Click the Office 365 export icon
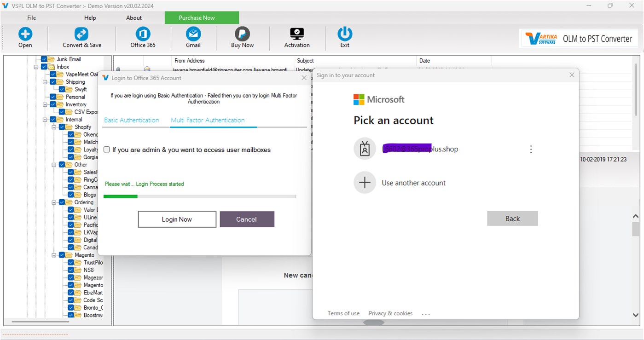The height and width of the screenshot is (340, 644). click(x=142, y=37)
